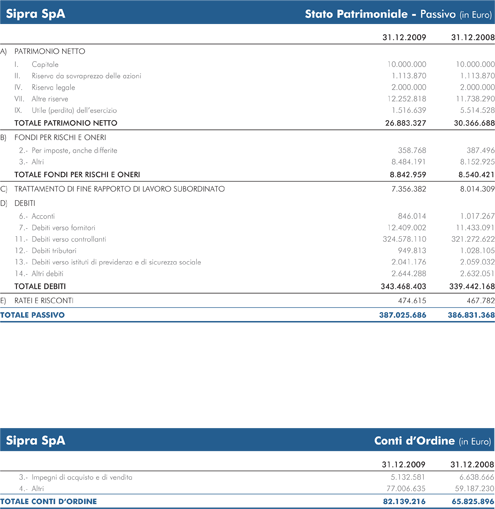Click the Debiti verso fornitori line
The image size is (495, 509).
pyautogui.click(x=247, y=228)
